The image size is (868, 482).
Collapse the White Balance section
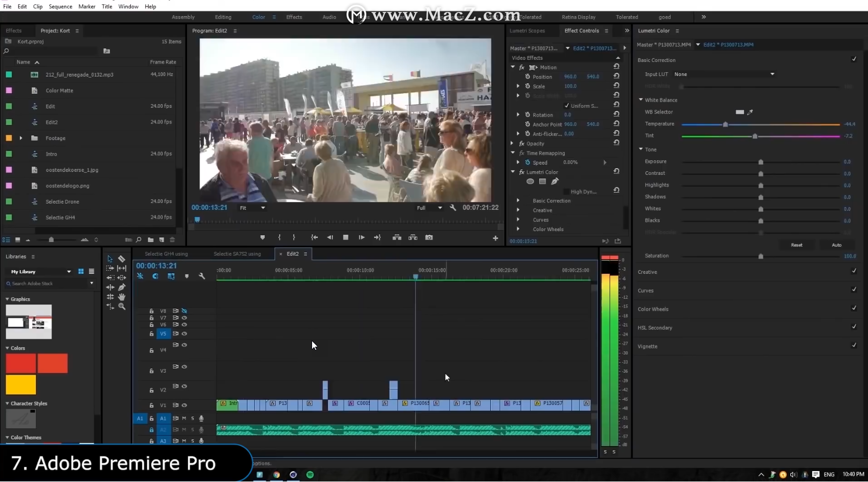click(x=641, y=99)
